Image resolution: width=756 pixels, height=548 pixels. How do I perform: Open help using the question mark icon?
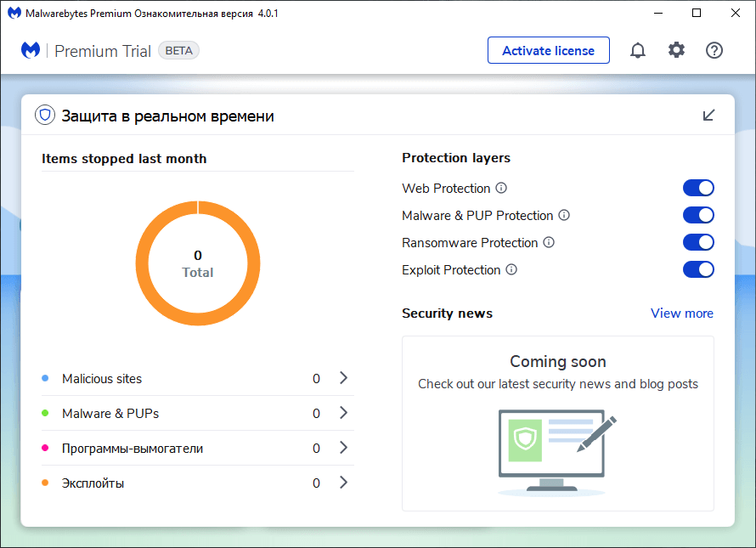coord(714,50)
